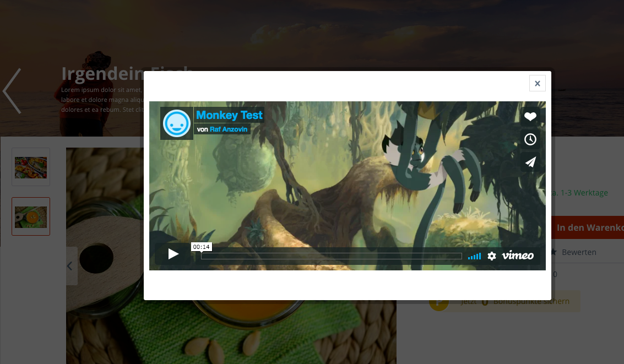Select the first food product thumbnail
This screenshot has width=624, height=364.
[31, 167]
